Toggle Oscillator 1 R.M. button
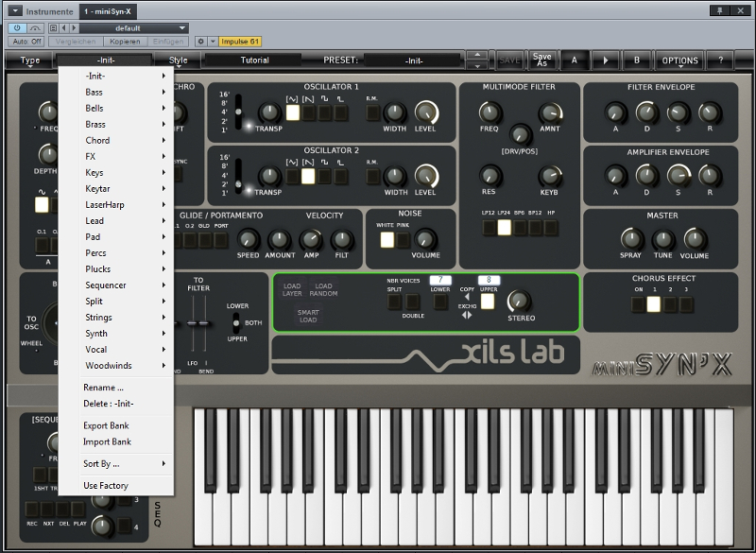Screen dimensions: 756x553 [371, 112]
